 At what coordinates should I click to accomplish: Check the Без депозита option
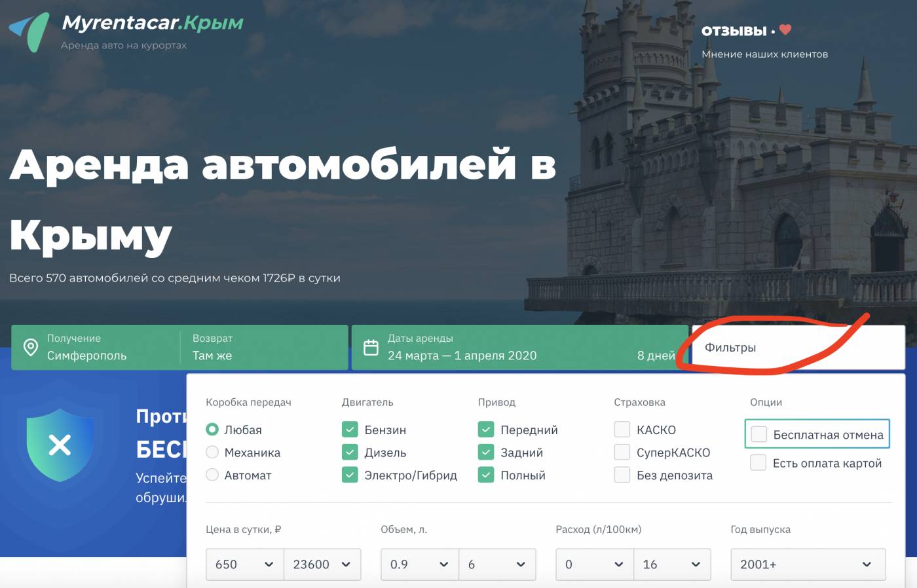(622, 475)
